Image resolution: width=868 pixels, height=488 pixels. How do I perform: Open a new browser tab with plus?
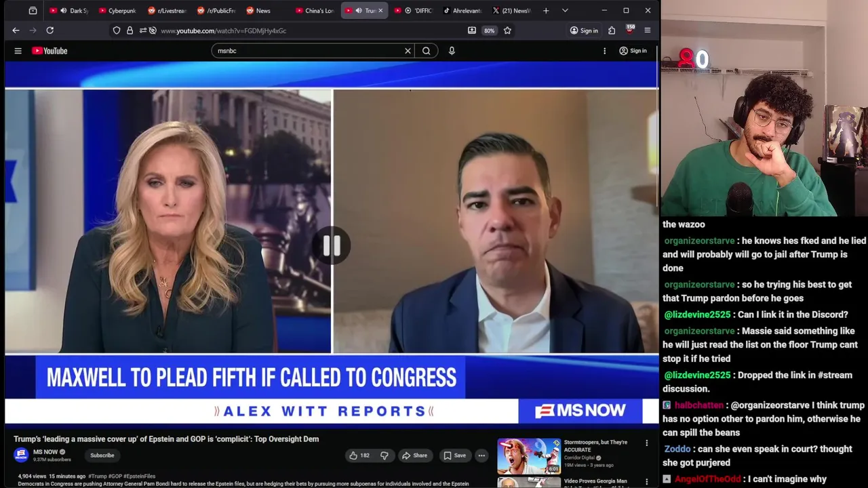point(546,11)
